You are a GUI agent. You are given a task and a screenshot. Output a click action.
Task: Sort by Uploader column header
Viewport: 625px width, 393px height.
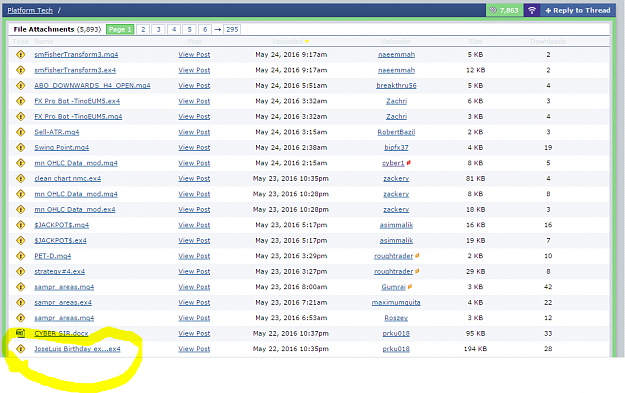click(396, 41)
